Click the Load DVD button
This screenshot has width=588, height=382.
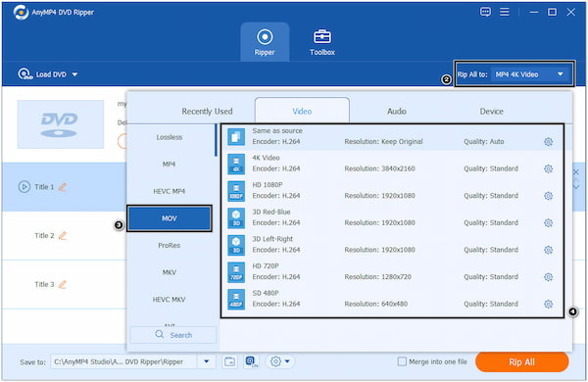point(42,74)
